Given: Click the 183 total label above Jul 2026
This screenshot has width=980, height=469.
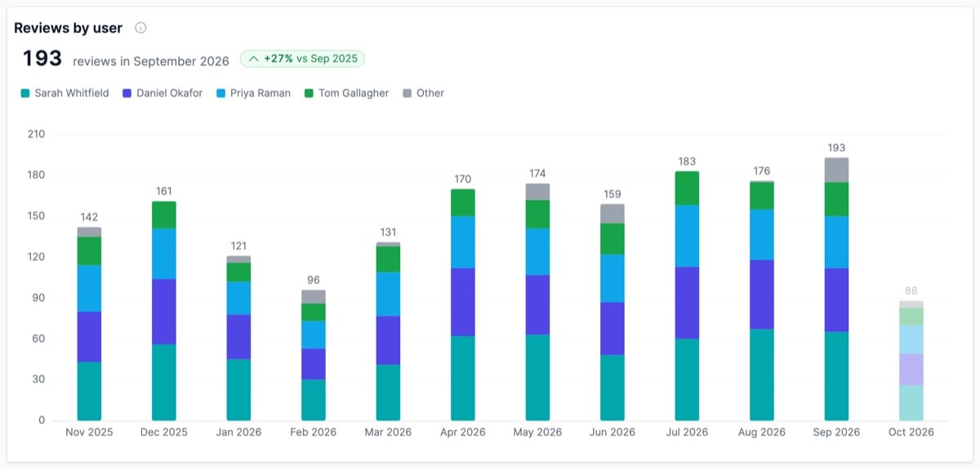Looking at the screenshot, I should (687, 162).
